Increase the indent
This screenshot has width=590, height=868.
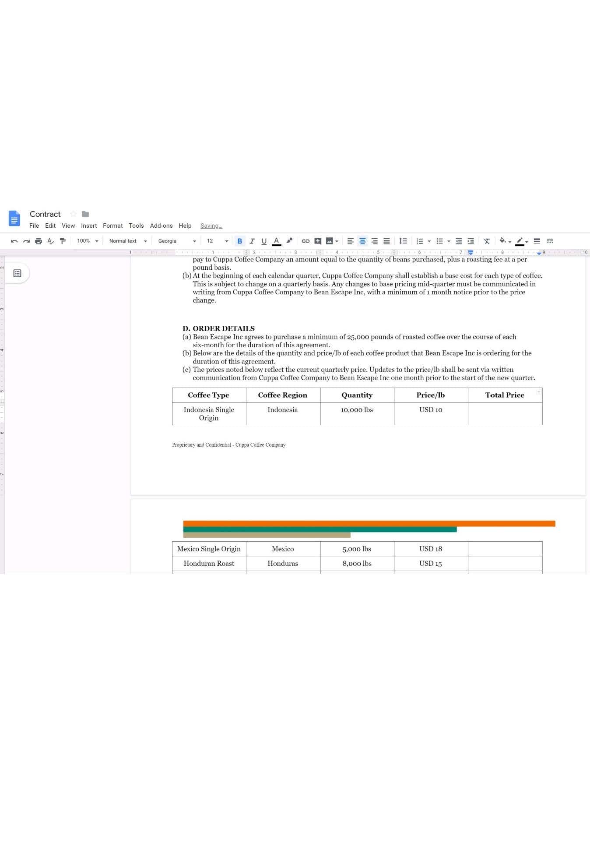pyautogui.click(x=471, y=241)
